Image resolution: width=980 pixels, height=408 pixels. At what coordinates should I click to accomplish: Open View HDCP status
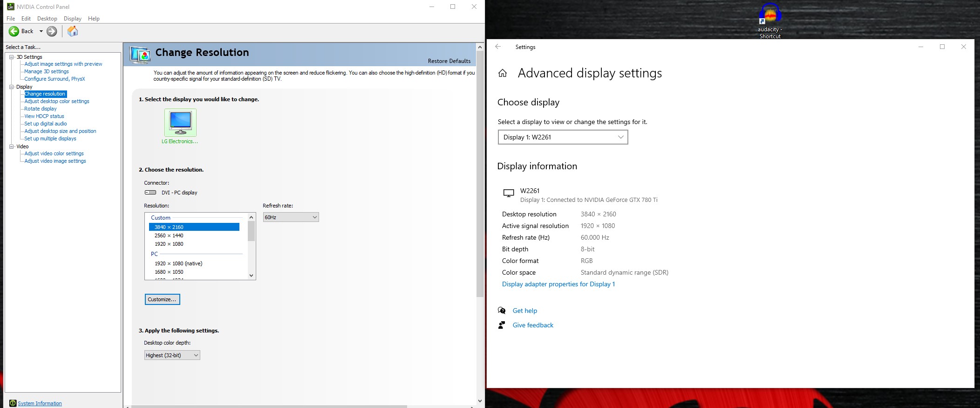pos(44,116)
